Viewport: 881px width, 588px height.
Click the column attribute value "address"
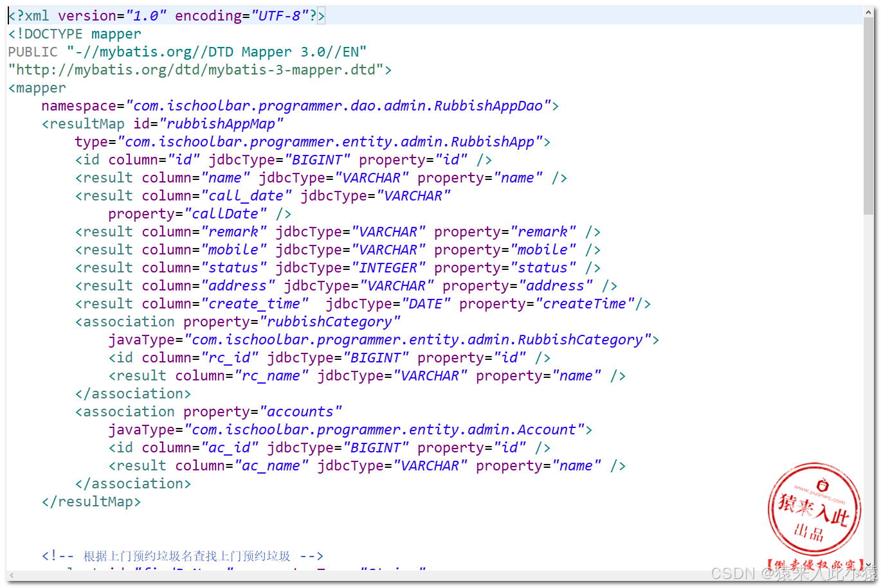point(238,285)
